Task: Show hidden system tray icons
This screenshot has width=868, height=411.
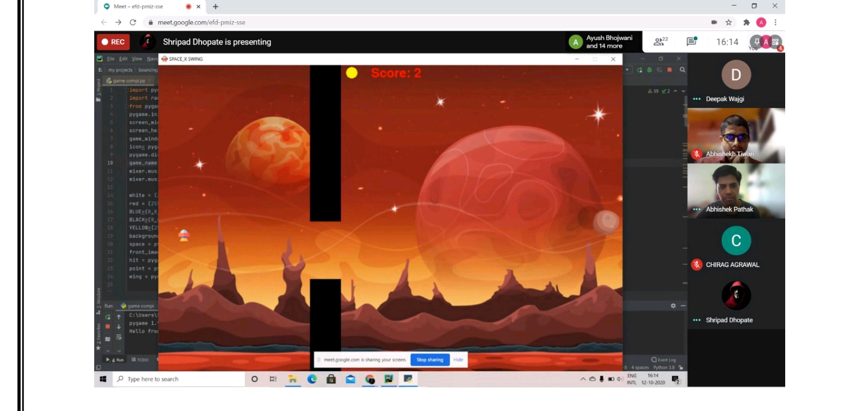Action: pos(583,379)
